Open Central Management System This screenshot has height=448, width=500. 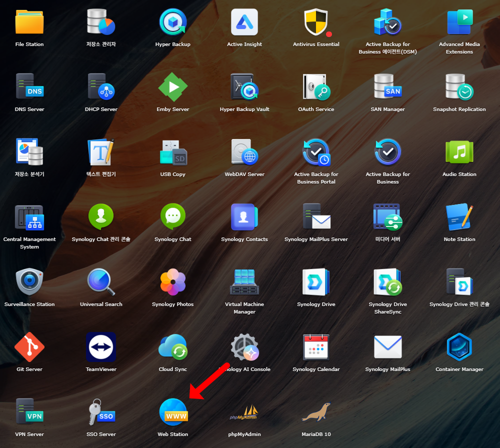[x=29, y=217]
